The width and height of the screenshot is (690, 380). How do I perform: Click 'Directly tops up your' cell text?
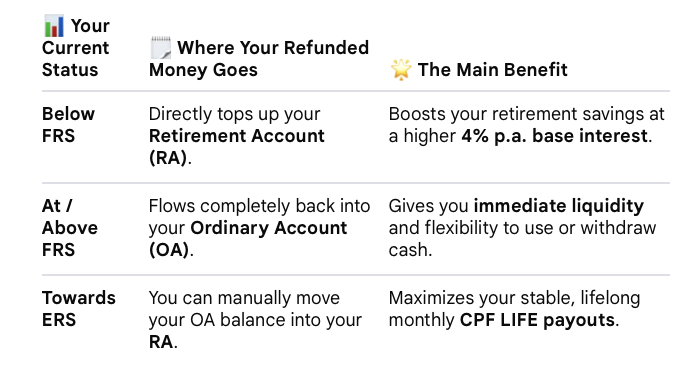tap(234, 114)
